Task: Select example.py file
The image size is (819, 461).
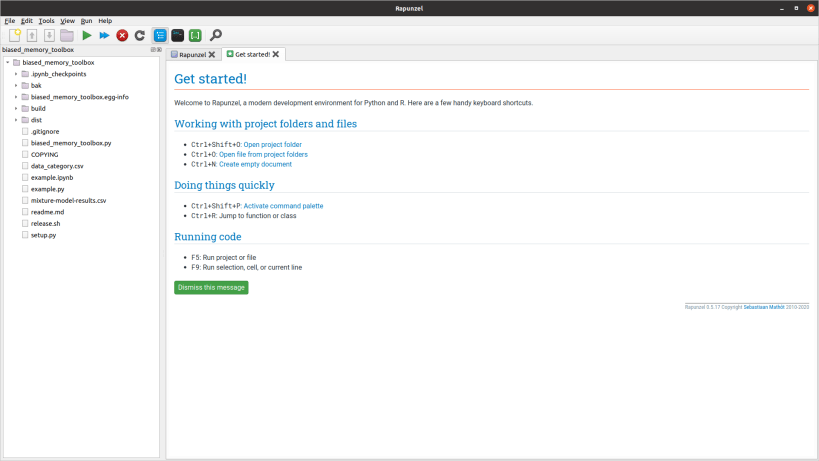Action: coord(48,189)
